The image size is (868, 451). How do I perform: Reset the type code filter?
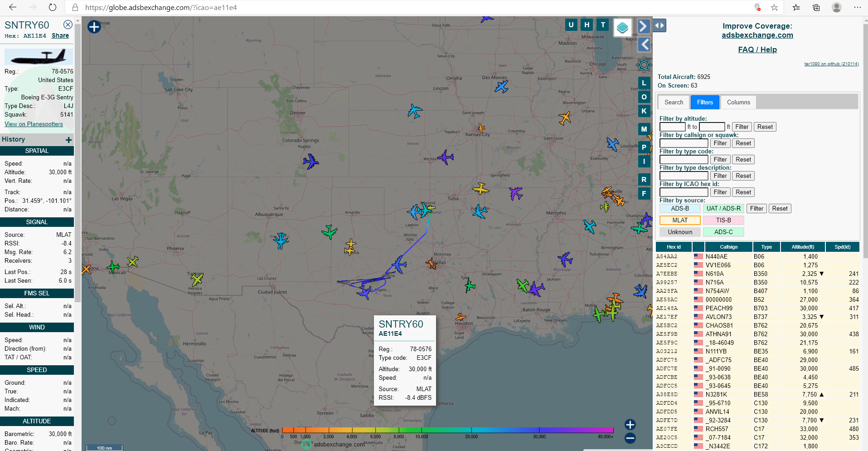pos(743,160)
